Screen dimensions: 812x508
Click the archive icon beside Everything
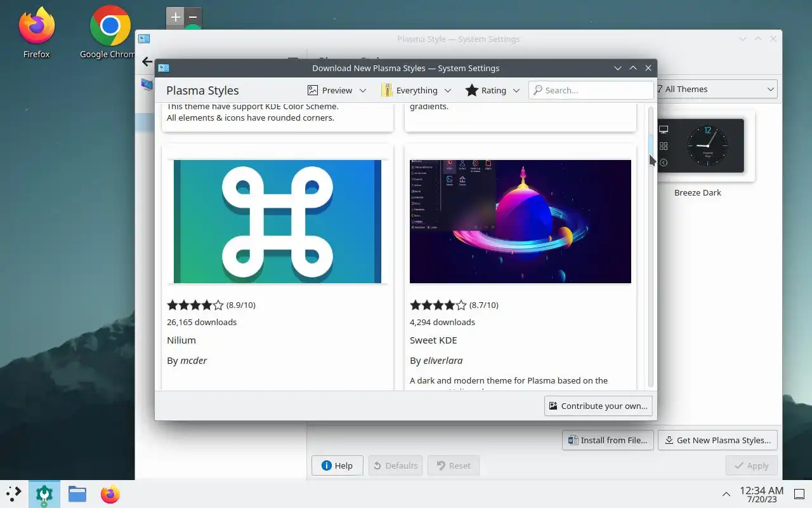tap(386, 90)
